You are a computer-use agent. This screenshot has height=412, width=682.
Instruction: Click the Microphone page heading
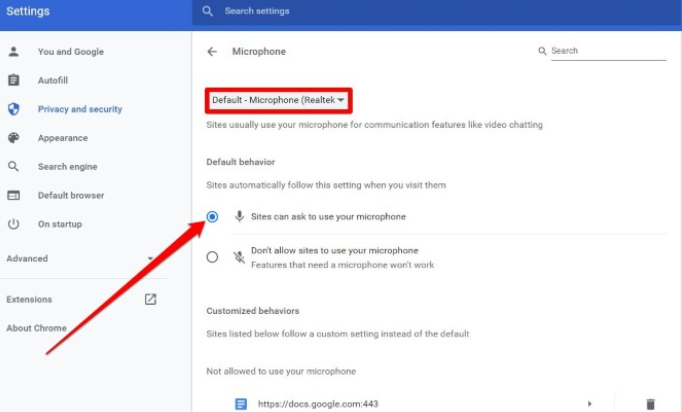pyautogui.click(x=259, y=52)
